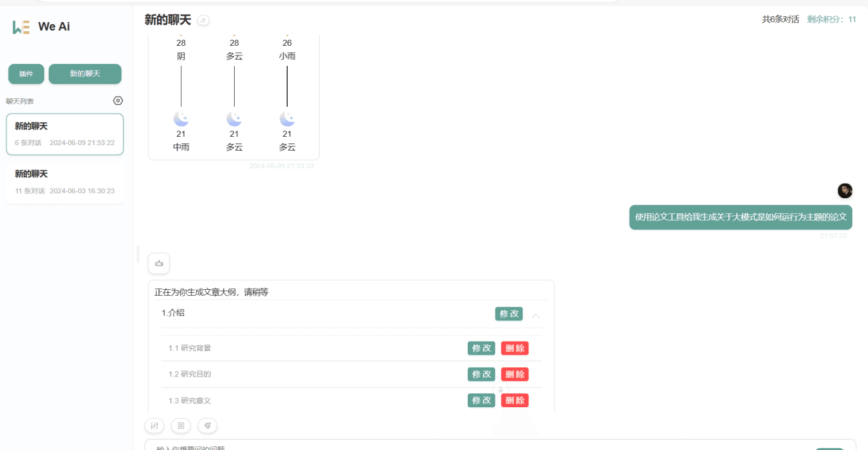This screenshot has width=868, height=450.
Task: Click the robot avatar icon above the reply
Action: pos(159,263)
